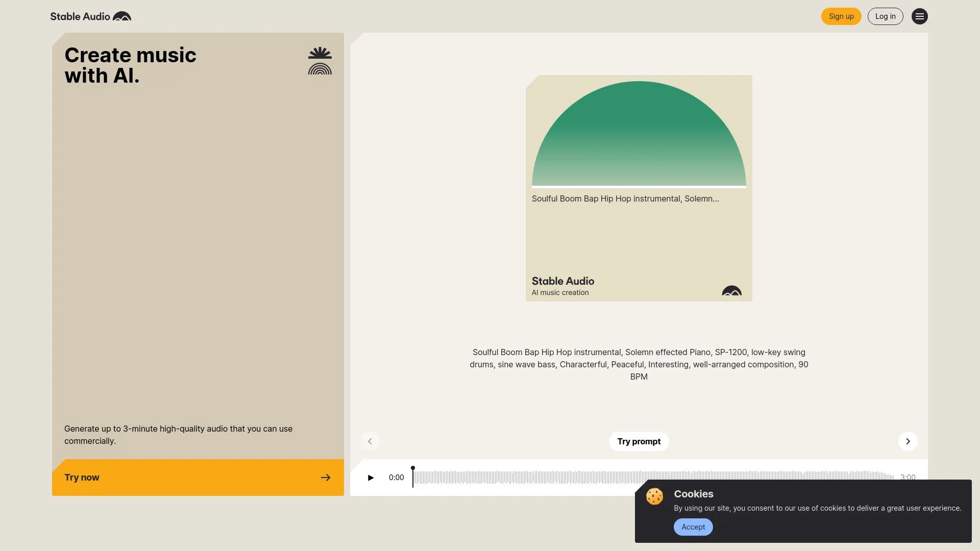The height and width of the screenshot is (551, 980).
Task: Click the playhead marker on the waveform
Action: [413, 469]
